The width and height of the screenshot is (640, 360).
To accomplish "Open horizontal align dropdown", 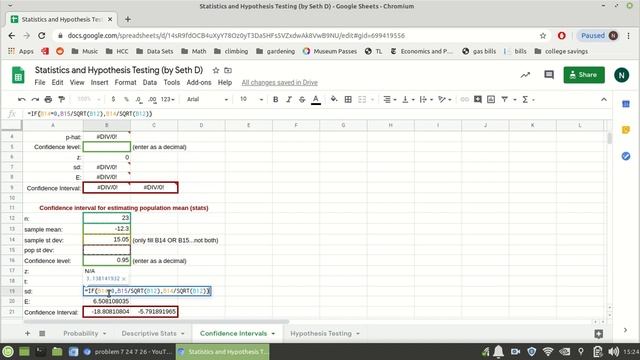I will [x=390, y=99].
